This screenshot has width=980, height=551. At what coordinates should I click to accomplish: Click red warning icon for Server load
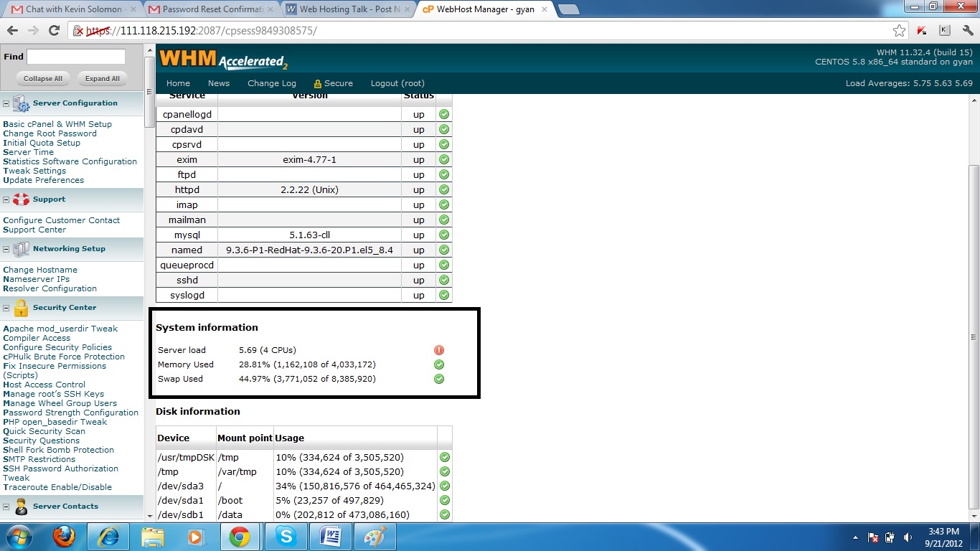coord(439,350)
